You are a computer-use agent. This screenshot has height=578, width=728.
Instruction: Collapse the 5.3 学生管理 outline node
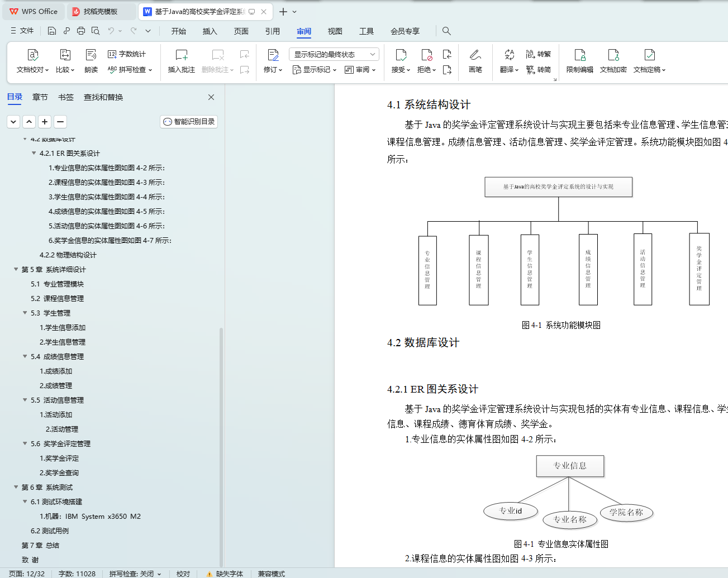pyautogui.click(x=25, y=313)
